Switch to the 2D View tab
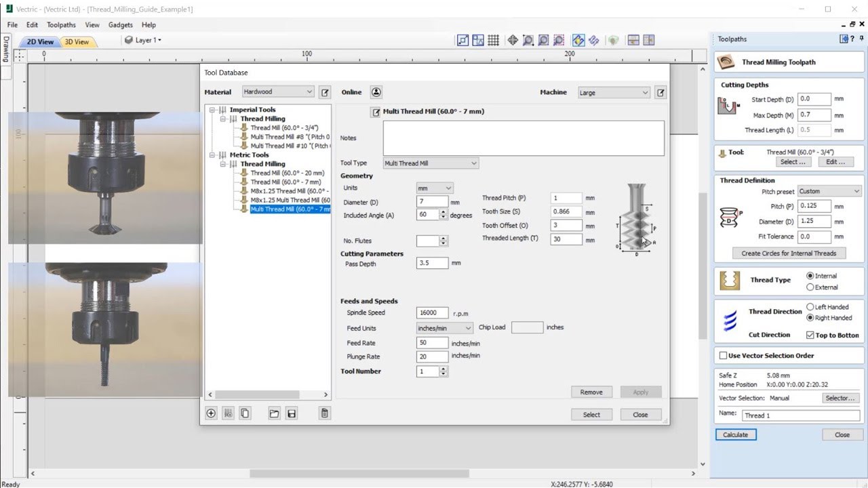 40,41
